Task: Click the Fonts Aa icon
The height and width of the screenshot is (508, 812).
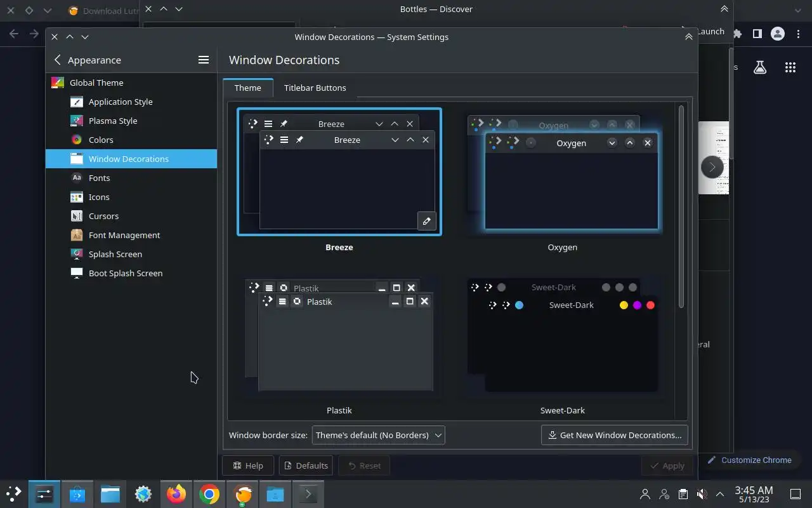Action: (x=77, y=178)
